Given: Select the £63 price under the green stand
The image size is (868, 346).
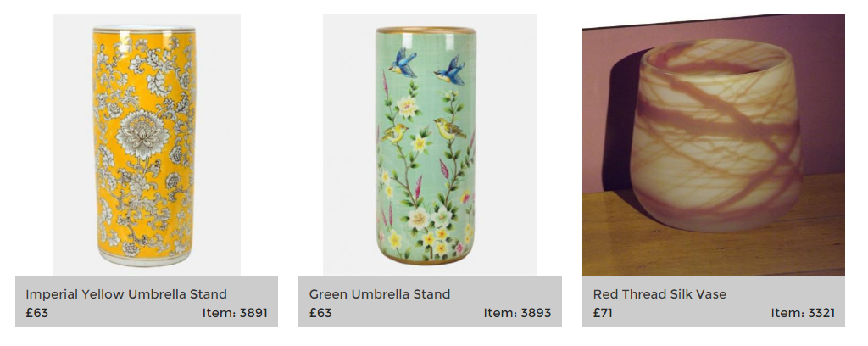Looking at the screenshot, I should pos(320,313).
